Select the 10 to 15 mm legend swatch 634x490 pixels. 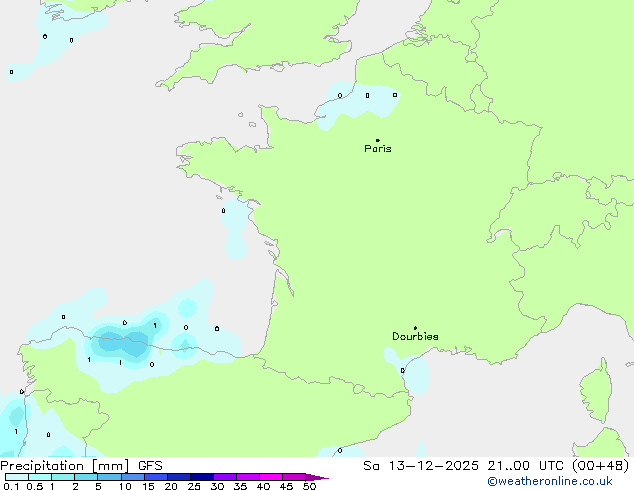tap(132, 477)
